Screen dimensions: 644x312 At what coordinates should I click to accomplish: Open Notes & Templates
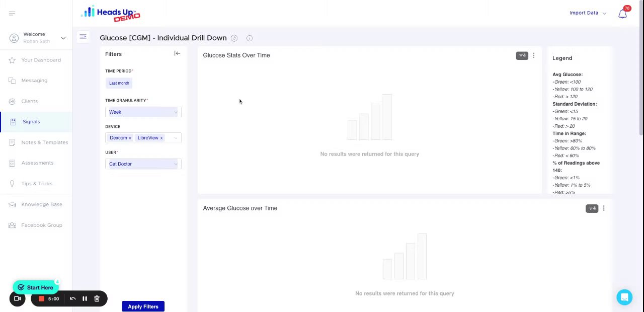coord(44,142)
